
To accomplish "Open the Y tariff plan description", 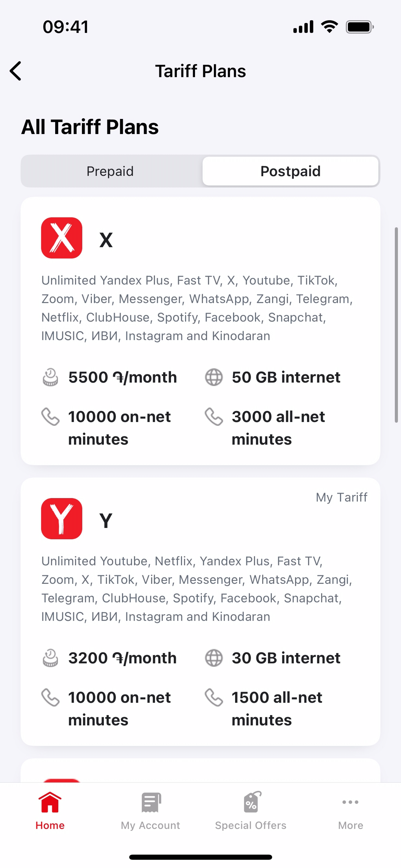I will point(197,589).
